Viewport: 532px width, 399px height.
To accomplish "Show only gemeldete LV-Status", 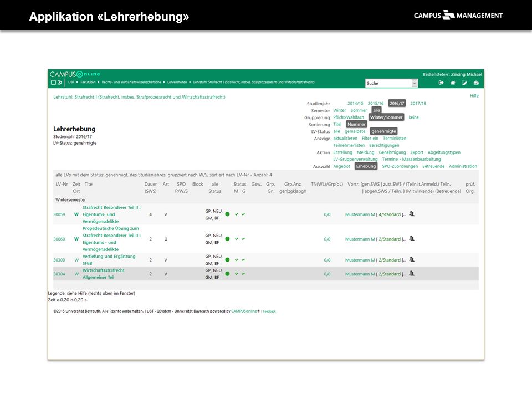I will [355, 131].
